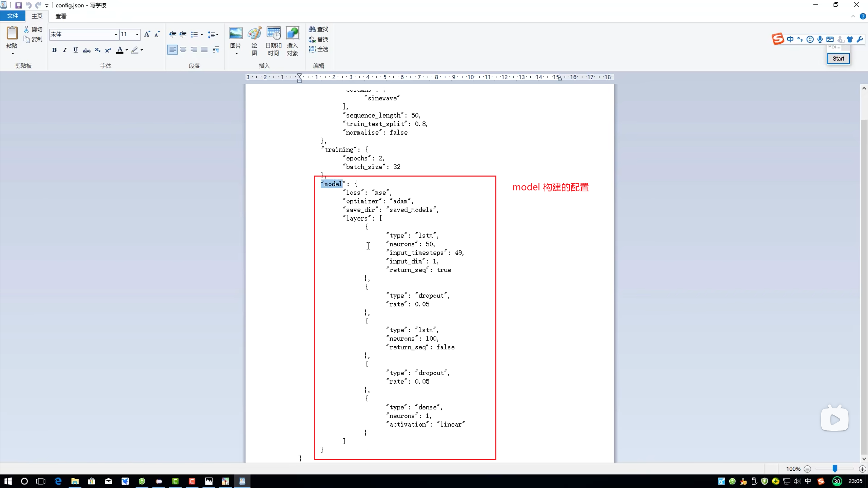
Task: Toggle superscript formatting
Action: coord(108,50)
